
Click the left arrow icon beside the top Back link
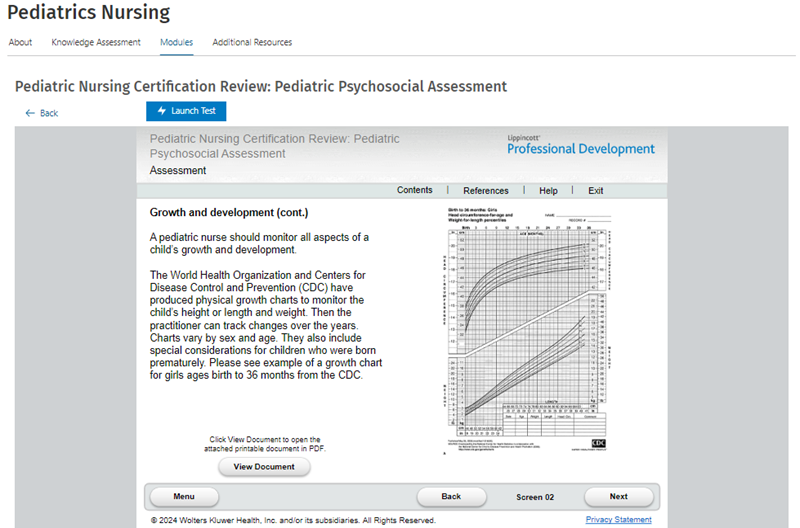click(30, 113)
